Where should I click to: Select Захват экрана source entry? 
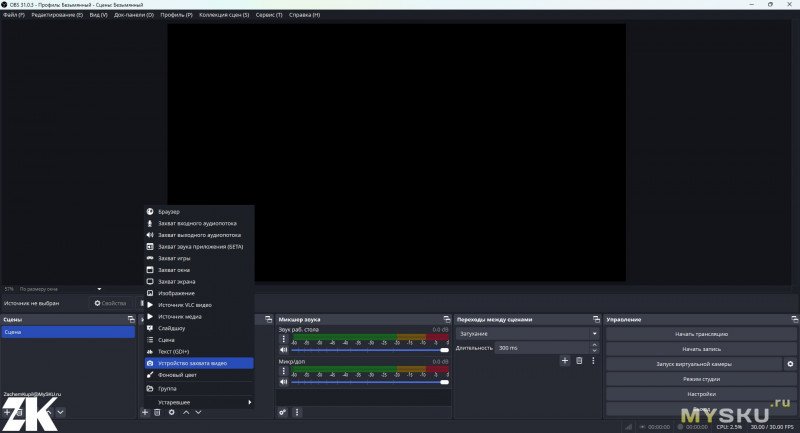(x=199, y=282)
